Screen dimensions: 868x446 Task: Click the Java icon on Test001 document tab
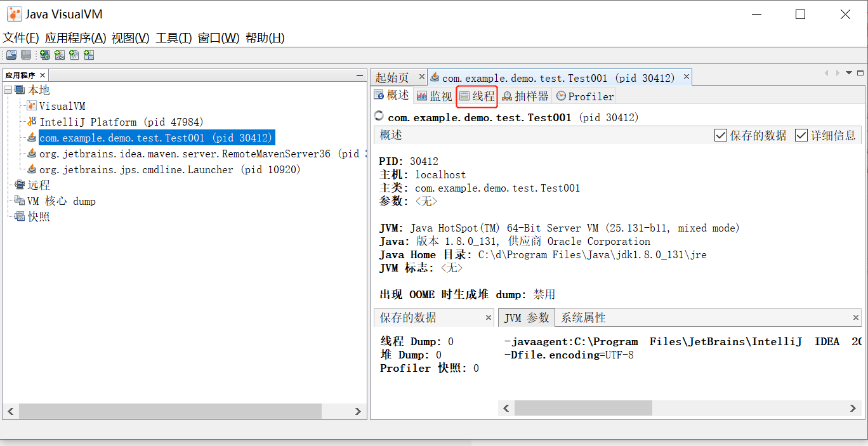(x=435, y=77)
